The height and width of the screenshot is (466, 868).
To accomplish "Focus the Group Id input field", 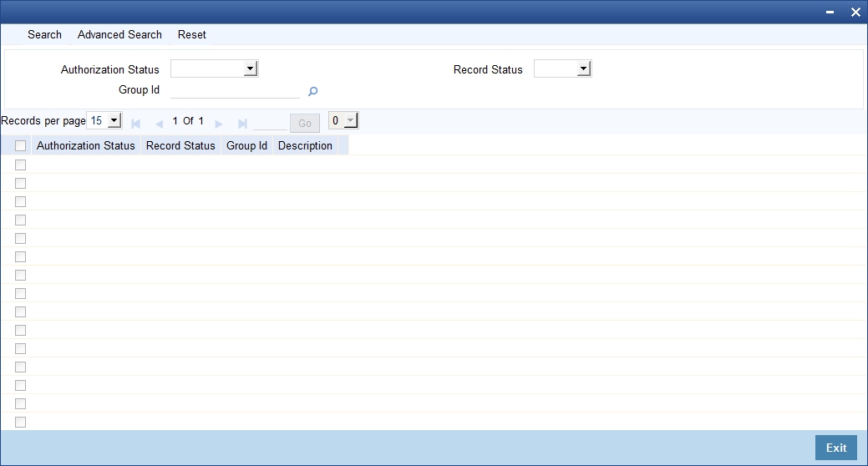I will tap(236, 89).
